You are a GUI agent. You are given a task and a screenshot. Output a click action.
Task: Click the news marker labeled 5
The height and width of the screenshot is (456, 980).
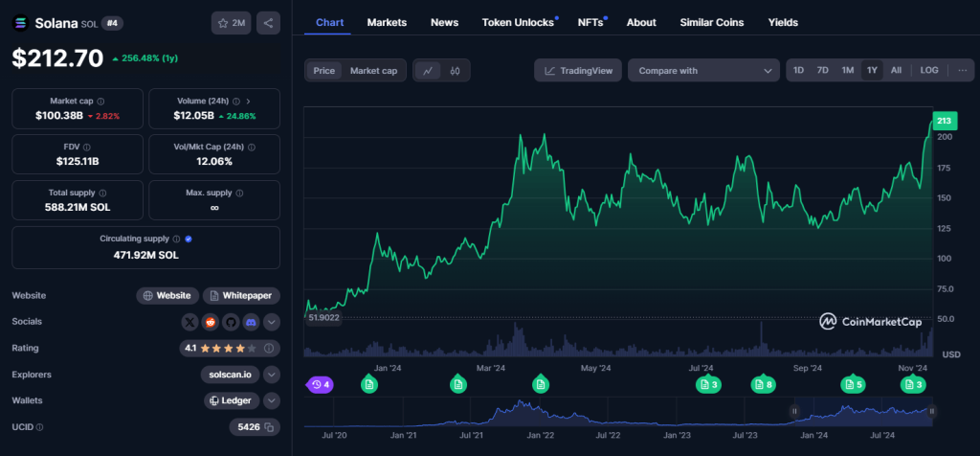click(x=853, y=383)
